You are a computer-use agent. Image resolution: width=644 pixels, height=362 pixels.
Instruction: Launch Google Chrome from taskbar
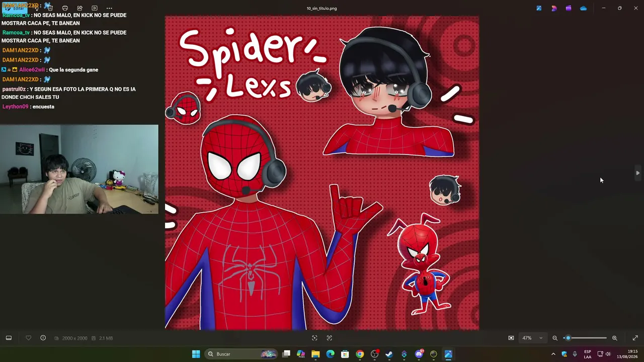click(360, 354)
